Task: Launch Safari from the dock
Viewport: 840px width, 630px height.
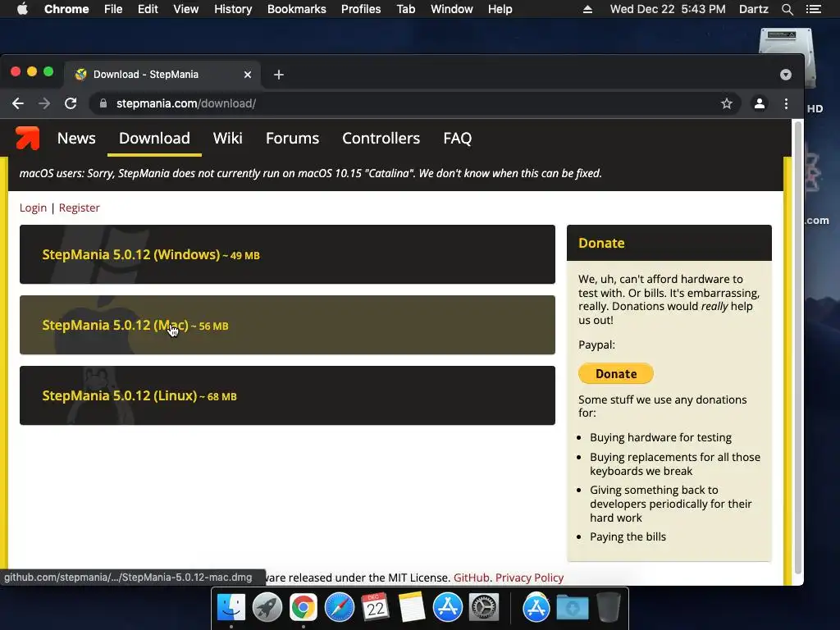Action: point(339,608)
